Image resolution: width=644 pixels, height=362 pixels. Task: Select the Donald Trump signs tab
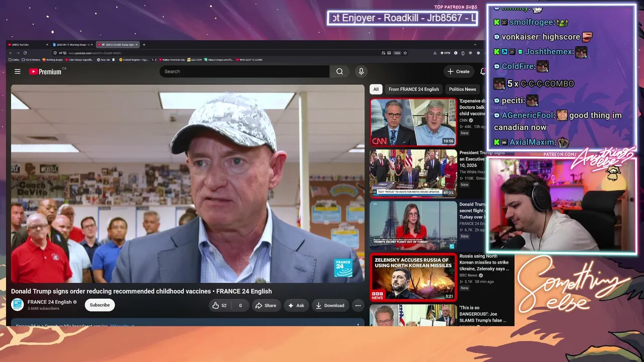click(118, 45)
